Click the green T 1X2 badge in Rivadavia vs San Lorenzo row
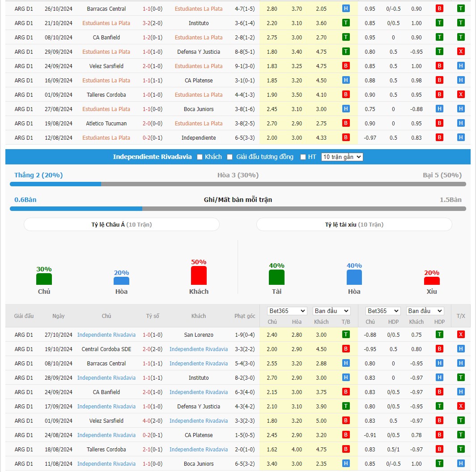Image resolution: width=476 pixels, height=472 pixels. 346,335
